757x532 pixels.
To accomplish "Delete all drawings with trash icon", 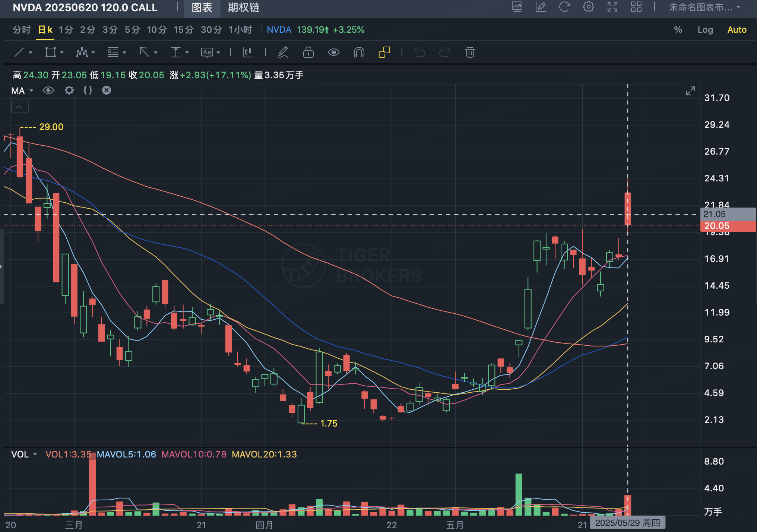I will 470,52.
